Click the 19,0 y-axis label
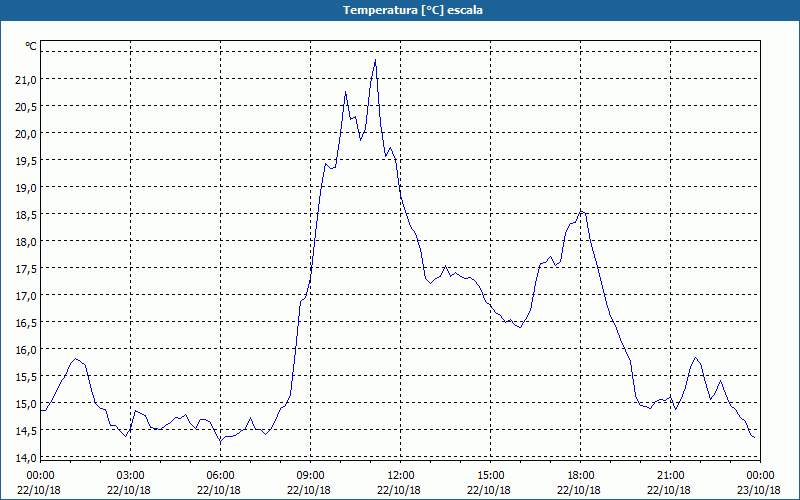 tap(28, 187)
